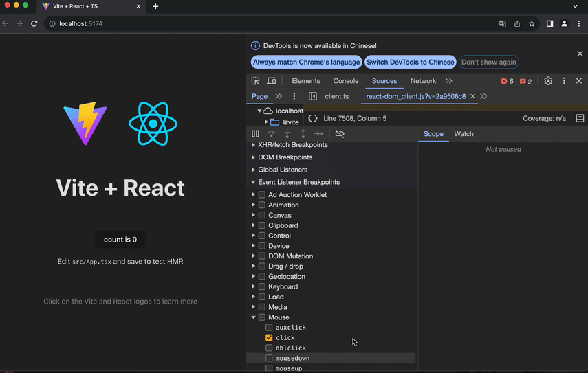The height and width of the screenshot is (373, 588).
Task: Click the React logo
Action: pyautogui.click(x=153, y=123)
